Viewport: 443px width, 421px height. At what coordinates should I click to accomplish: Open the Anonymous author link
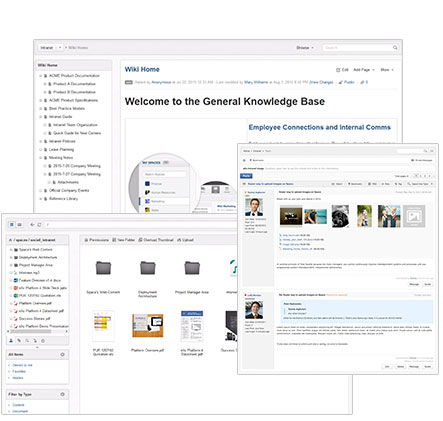tap(161, 82)
